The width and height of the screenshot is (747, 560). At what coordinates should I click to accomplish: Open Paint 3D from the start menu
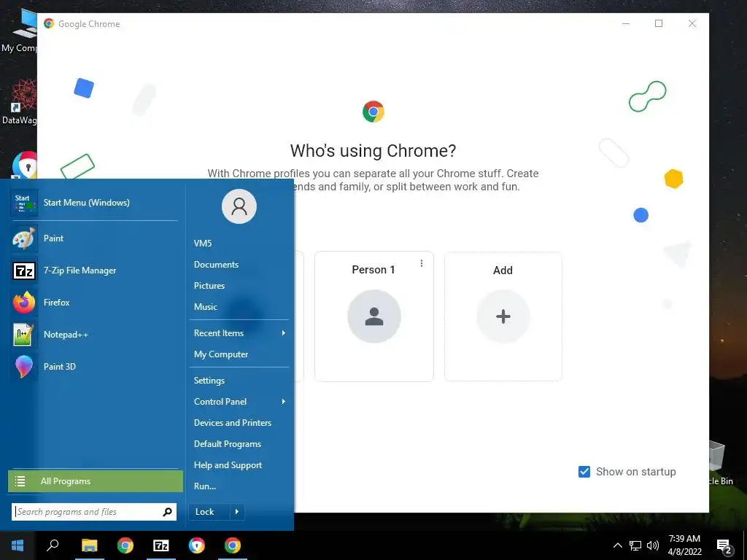(94, 366)
